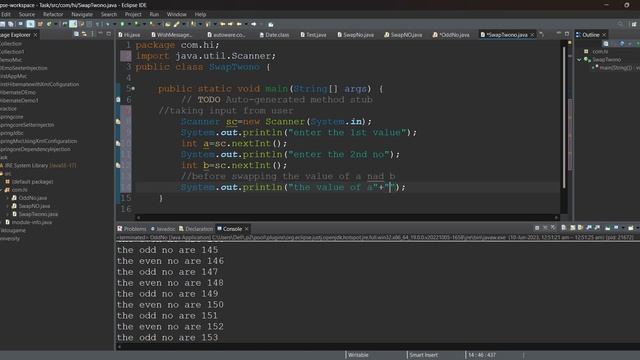Viewport: 640px width, 360px height.
Task: Open the Back history dropdown arrow
Action: click(246, 24)
